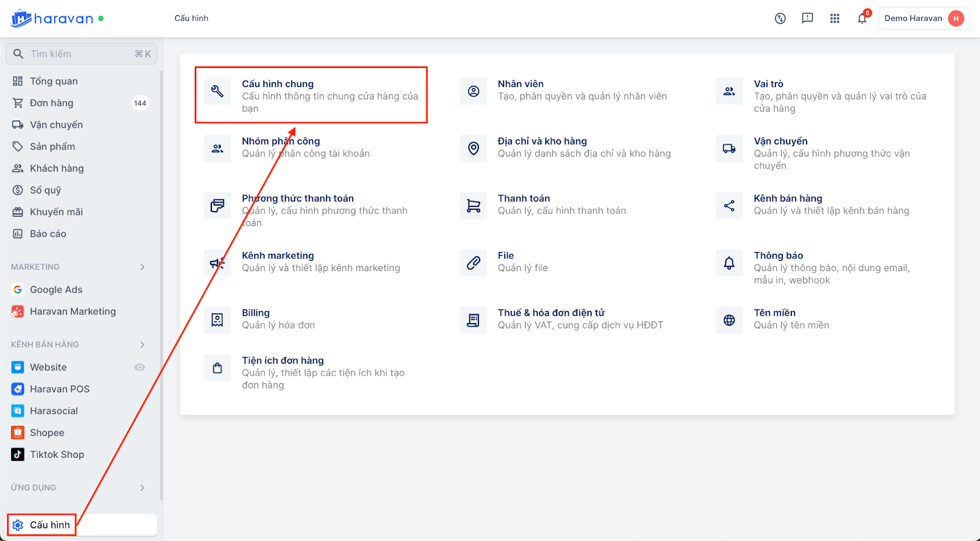The width and height of the screenshot is (980, 541).
Task: Expand the MARKETING section chevron
Action: [142, 267]
